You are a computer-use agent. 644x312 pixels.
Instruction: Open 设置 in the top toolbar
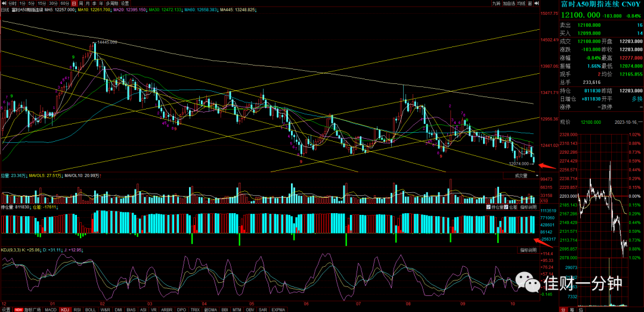click(x=125, y=3)
